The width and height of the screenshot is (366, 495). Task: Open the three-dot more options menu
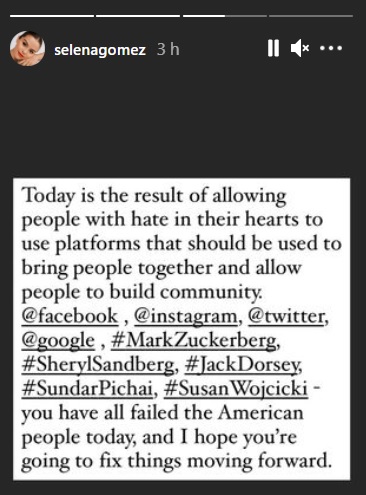(x=331, y=48)
